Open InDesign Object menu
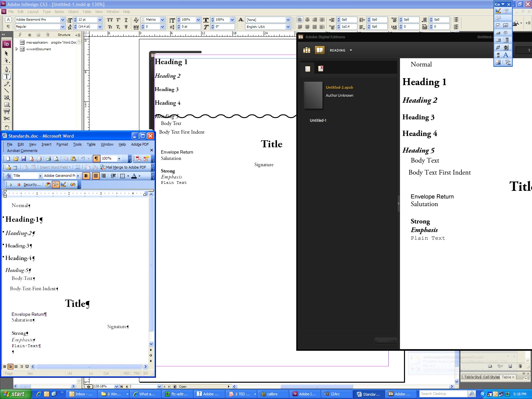 73,12
